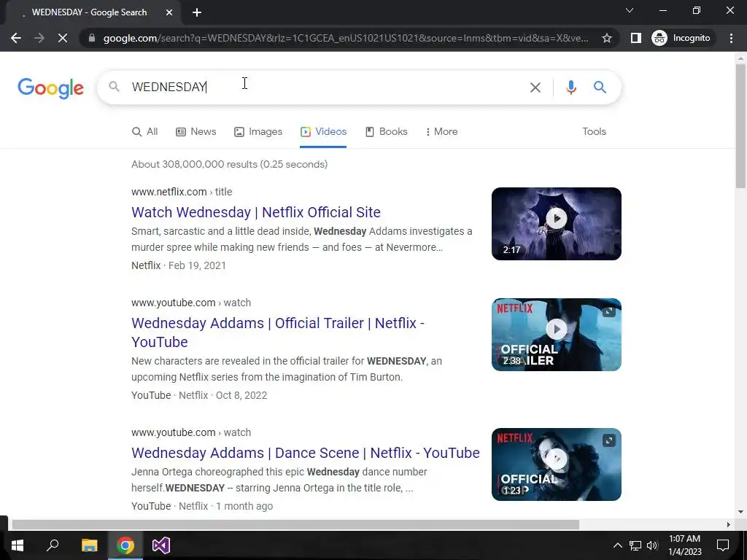The height and width of the screenshot is (560, 747).
Task: Click the horizontal scrollbar at page bottom
Action: (x=295, y=525)
